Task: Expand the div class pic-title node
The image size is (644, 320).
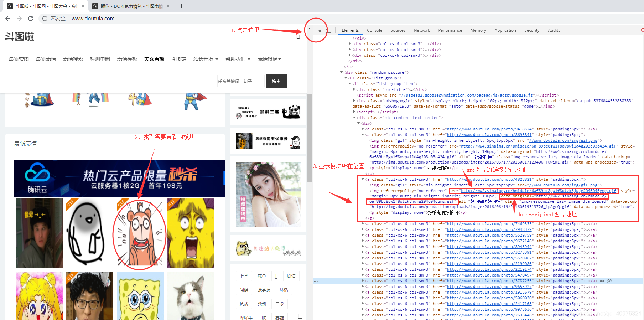Action: coord(354,89)
